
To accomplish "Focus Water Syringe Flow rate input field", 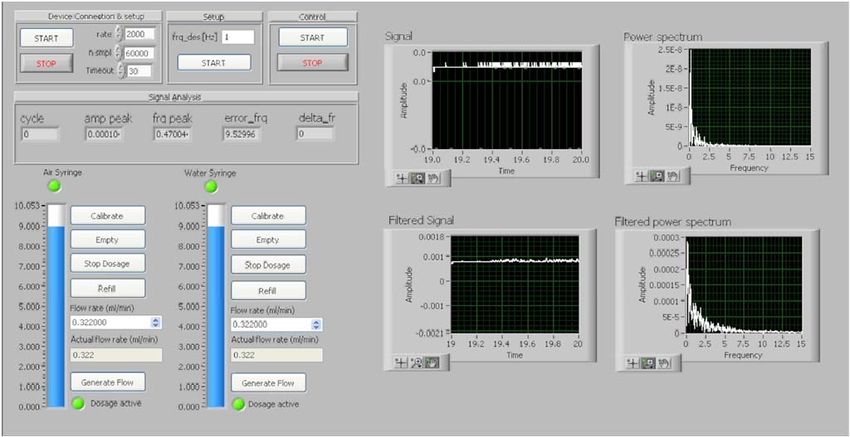I will [272, 325].
